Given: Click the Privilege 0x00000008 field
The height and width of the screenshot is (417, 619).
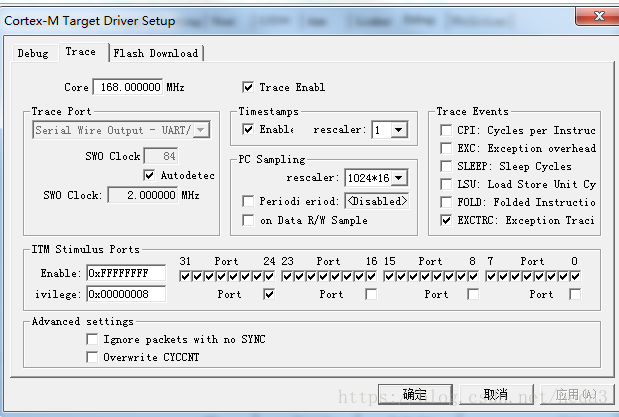Looking at the screenshot, I should pyautogui.click(x=126, y=294).
